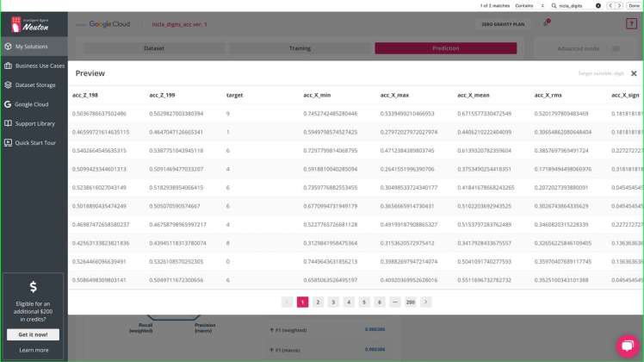Start the Quick Start Tour

pos(34,143)
